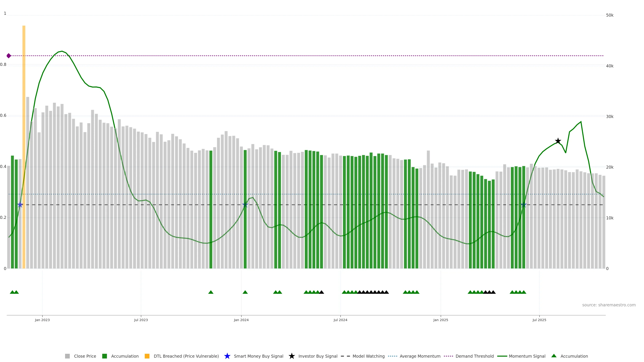This screenshot has width=644, height=362.
Task: Click the Jul 2024 x-axis label
Action: [340, 320]
